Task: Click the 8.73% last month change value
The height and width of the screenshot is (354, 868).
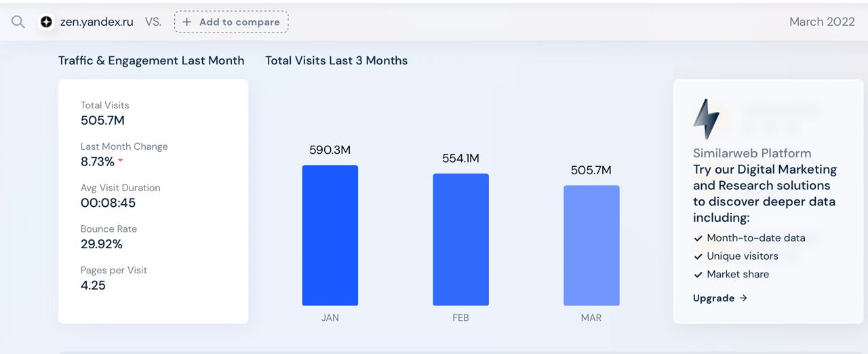Action: [x=98, y=161]
